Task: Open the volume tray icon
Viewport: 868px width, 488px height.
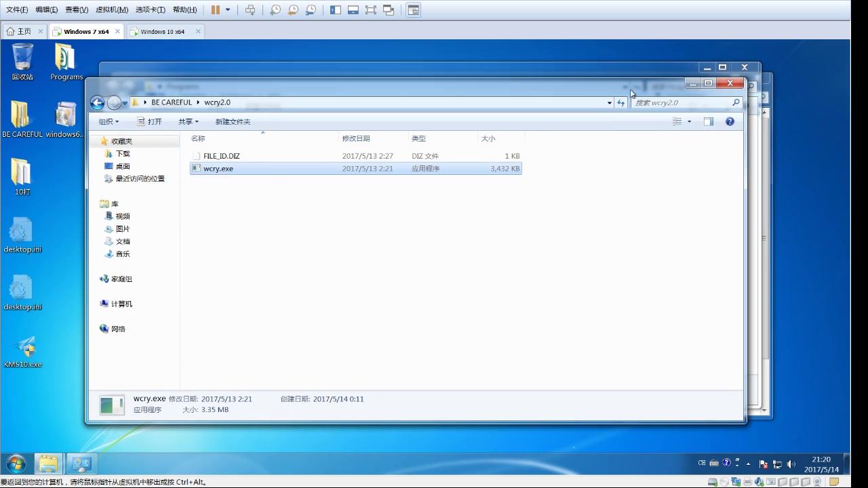Action: 791,464
